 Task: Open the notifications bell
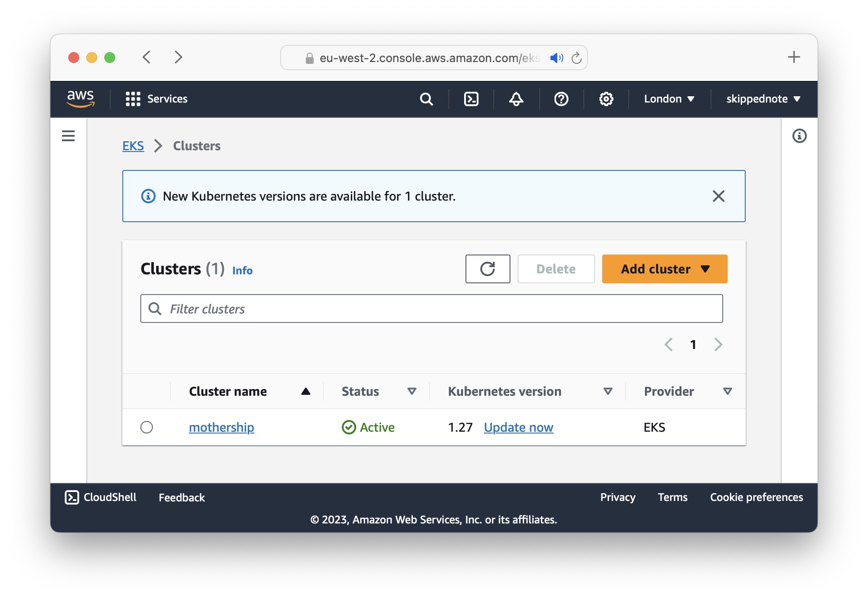coord(516,99)
